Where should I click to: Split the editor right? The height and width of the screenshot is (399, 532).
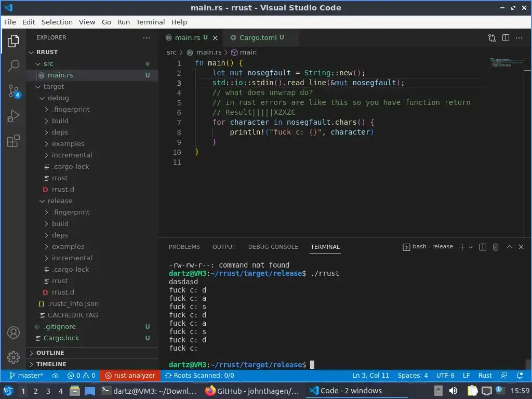[x=506, y=37]
